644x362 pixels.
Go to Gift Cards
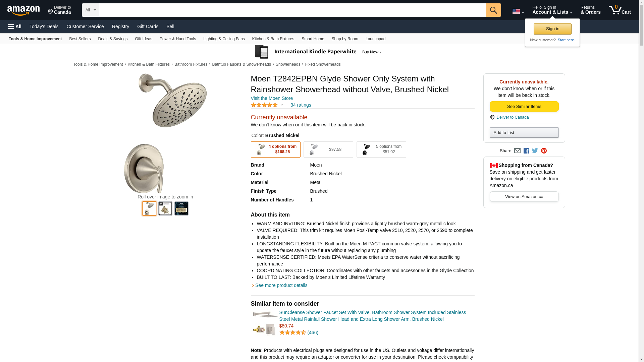pyautogui.click(x=148, y=26)
